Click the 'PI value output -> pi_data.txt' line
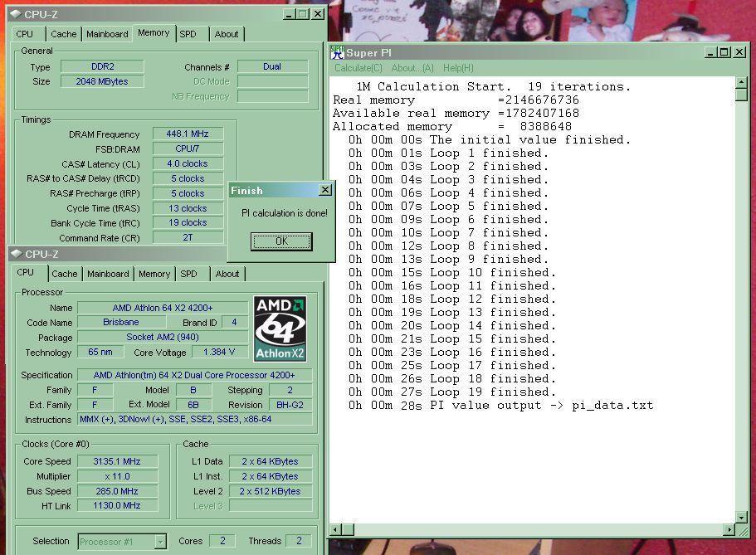 [501, 406]
